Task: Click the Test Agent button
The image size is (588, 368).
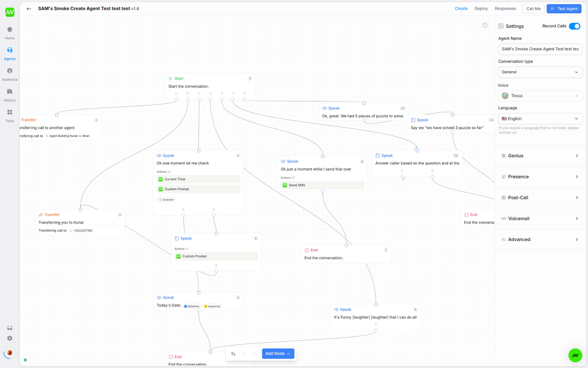Action: [x=564, y=9]
